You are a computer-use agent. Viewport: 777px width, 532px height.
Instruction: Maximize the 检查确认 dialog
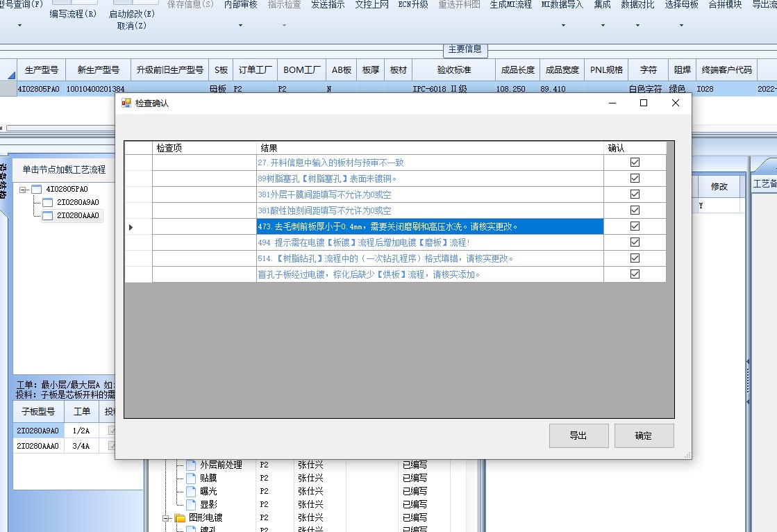pyautogui.click(x=644, y=103)
